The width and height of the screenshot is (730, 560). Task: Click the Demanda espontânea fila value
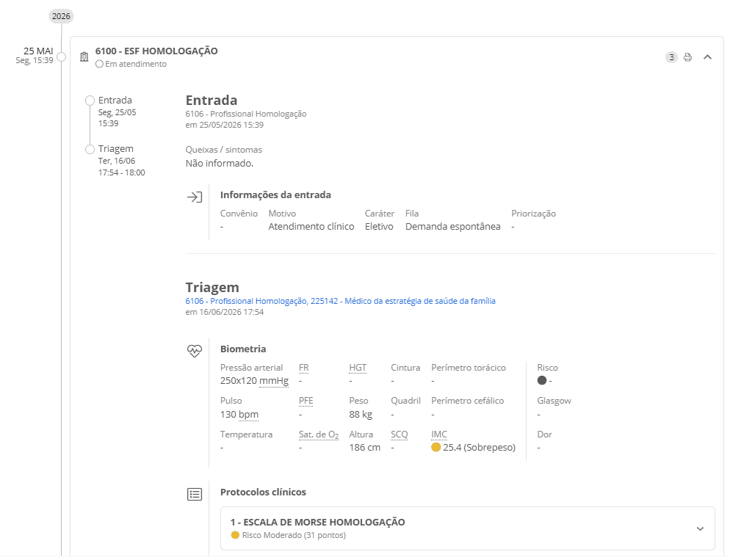point(453,227)
